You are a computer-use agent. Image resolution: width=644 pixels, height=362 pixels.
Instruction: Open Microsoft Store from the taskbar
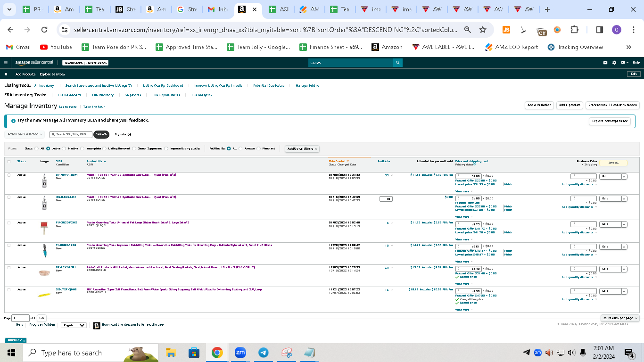pyautogui.click(x=194, y=353)
